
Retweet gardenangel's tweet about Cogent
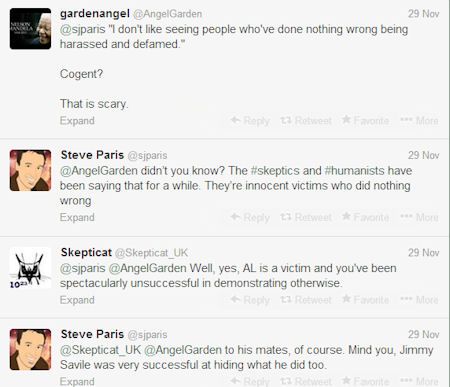pos(306,121)
